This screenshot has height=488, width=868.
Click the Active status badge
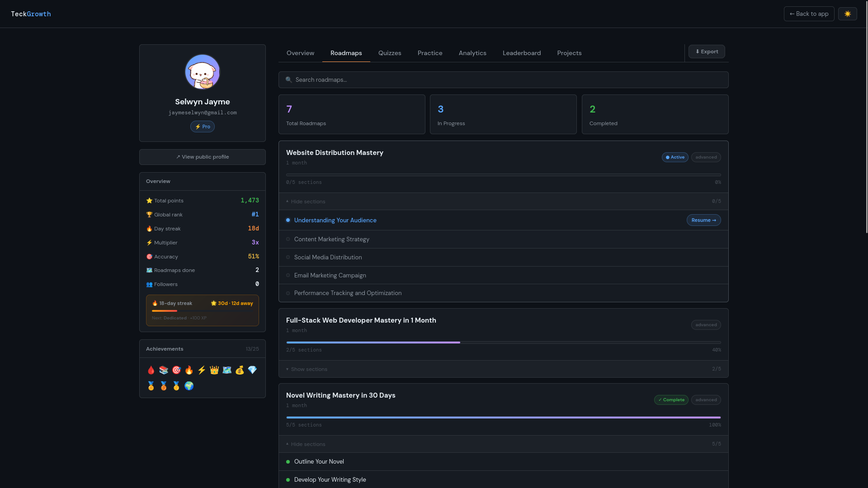click(x=675, y=157)
